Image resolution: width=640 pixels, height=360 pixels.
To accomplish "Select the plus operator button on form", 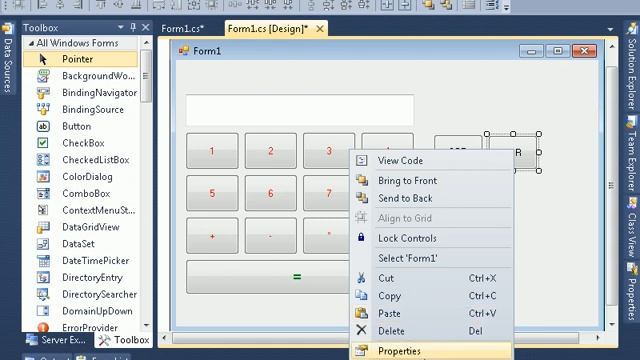I will pos(212,236).
